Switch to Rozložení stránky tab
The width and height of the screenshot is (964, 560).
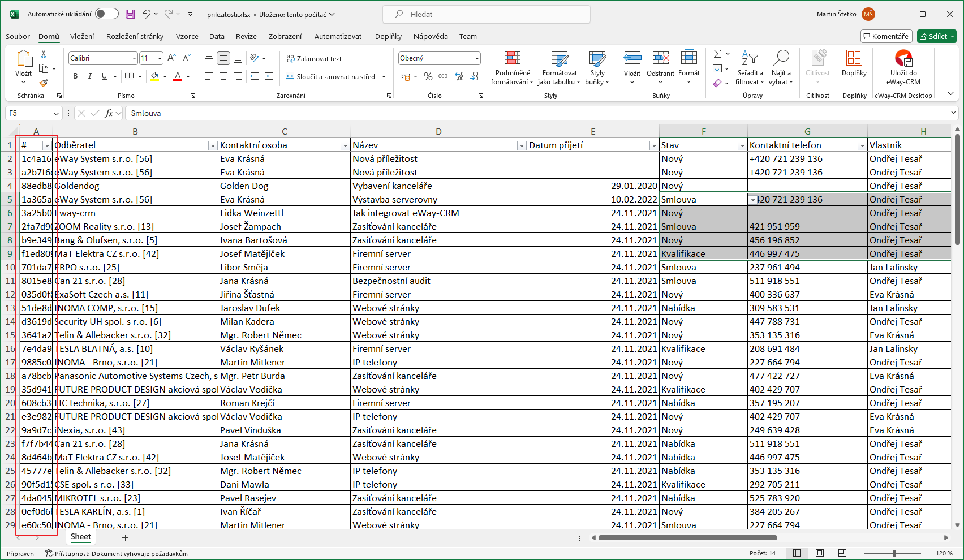[x=135, y=36]
